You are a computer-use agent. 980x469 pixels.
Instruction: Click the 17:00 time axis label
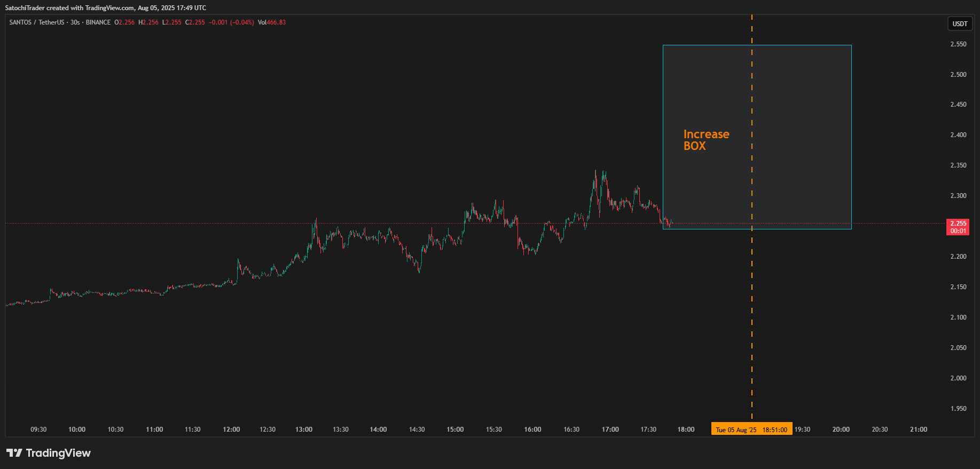click(x=610, y=430)
